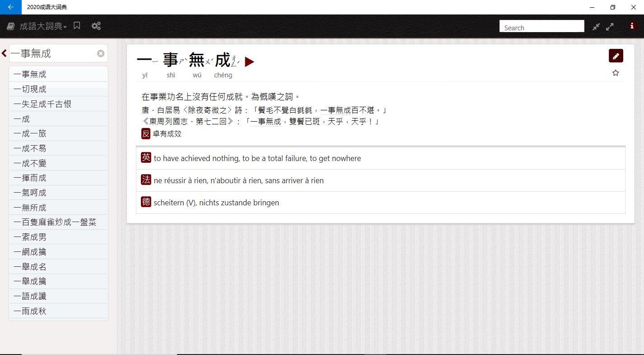
Task: Click the 英 English translation badge
Action: [x=145, y=158]
